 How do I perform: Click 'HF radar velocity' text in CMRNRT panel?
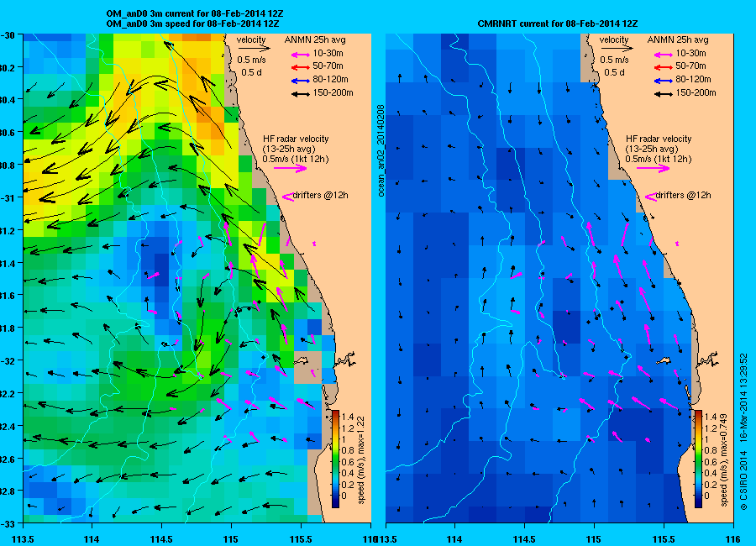click(659, 139)
